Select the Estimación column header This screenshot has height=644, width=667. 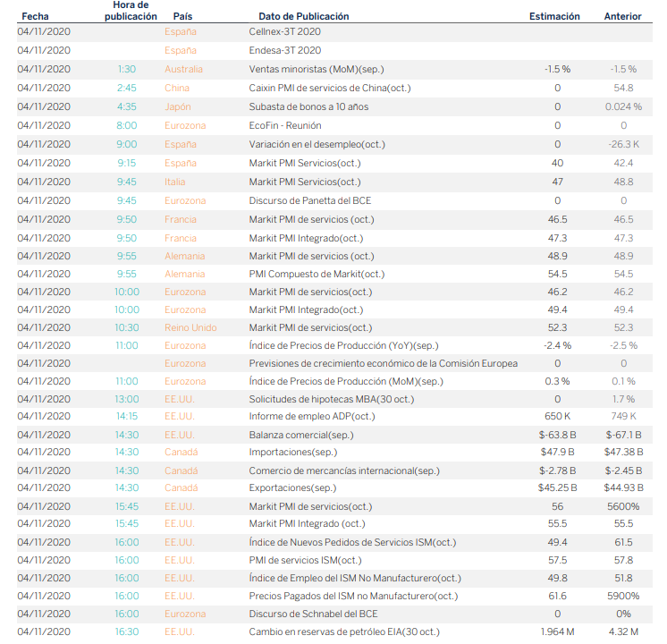pyautogui.click(x=554, y=16)
